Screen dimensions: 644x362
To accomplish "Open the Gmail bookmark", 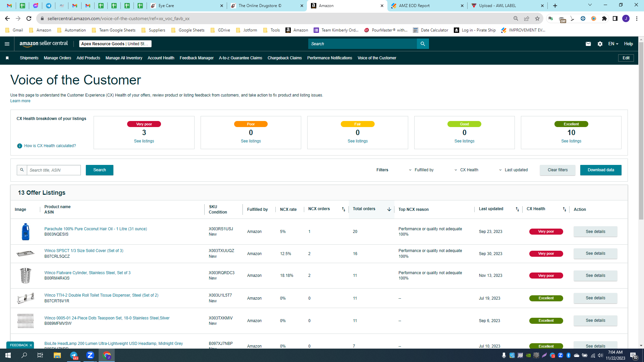I will 14,30.
